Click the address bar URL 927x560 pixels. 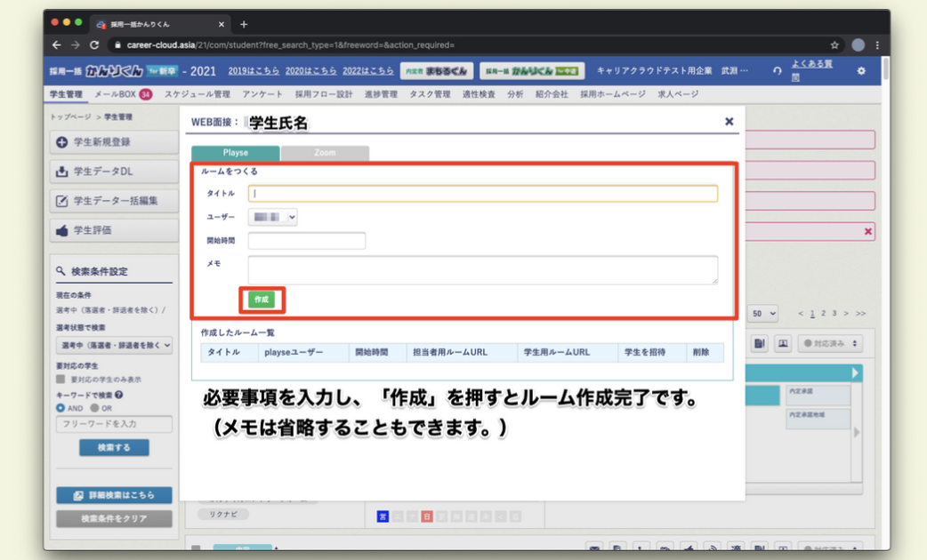(290, 45)
